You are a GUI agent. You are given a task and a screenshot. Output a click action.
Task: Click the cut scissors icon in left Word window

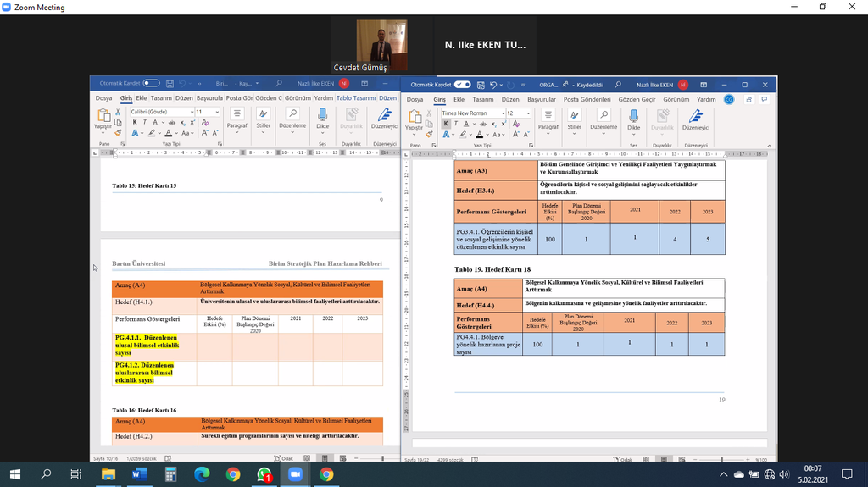pyautogui.click(x=118, y=112)
